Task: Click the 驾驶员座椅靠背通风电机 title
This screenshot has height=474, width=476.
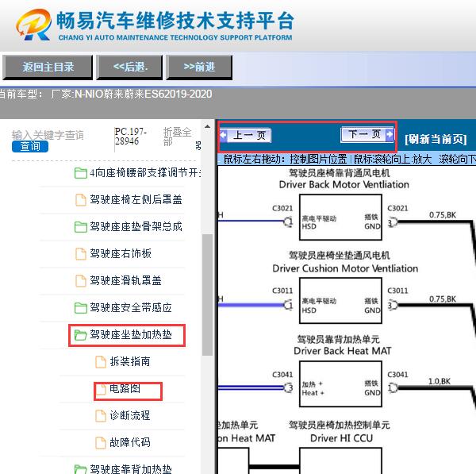Action: [x=339, y=173]
